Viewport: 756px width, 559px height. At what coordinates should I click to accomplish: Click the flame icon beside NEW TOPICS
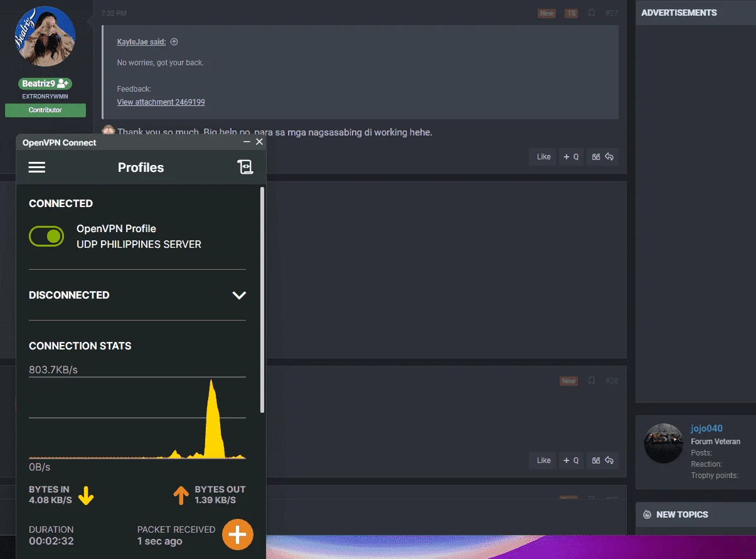coord(647,514)
